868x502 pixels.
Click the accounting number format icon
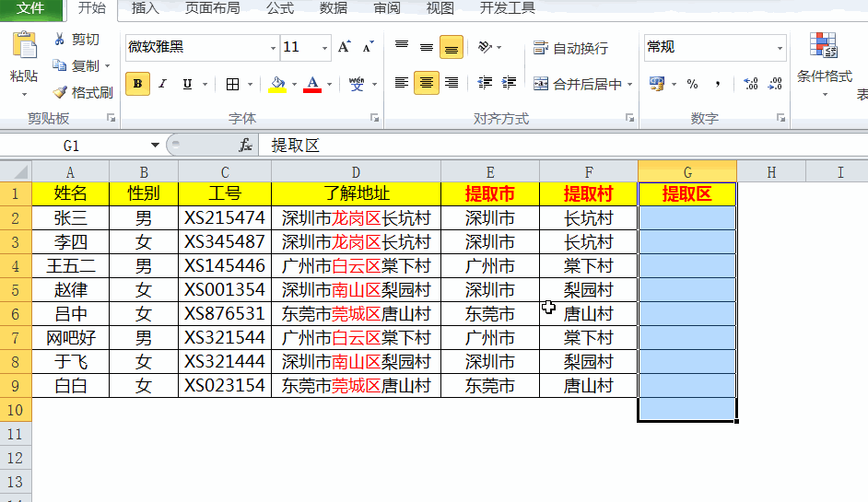click(x=657, y=84)
